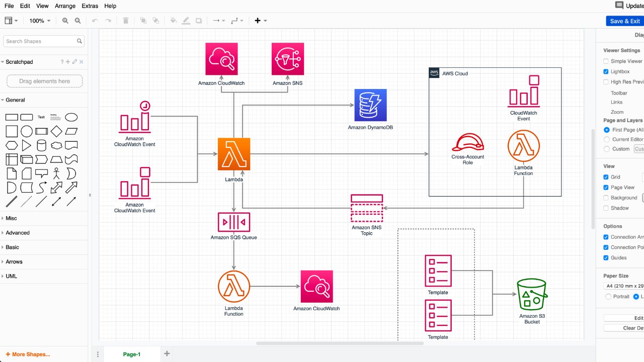Select the Text shape in General palette
Screen dimensions: 644x362
[41, 117]
